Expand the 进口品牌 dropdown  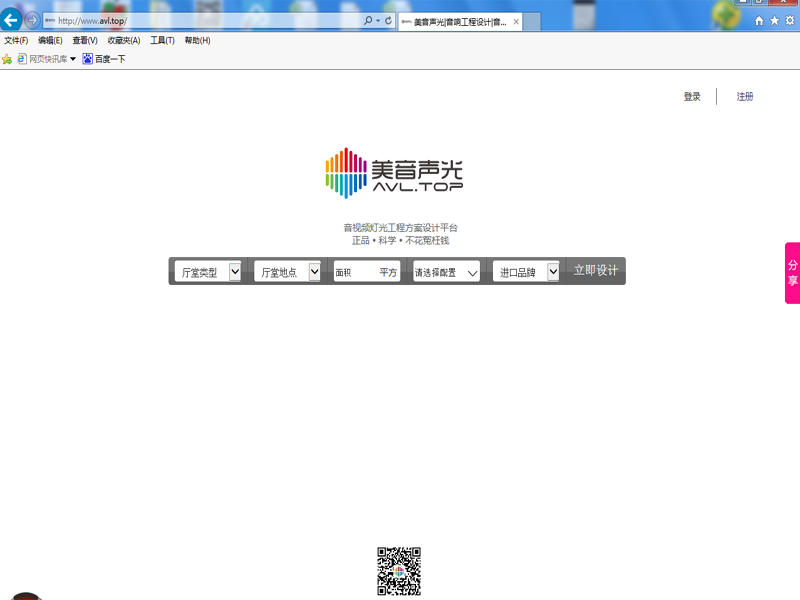tap(526, 272)
